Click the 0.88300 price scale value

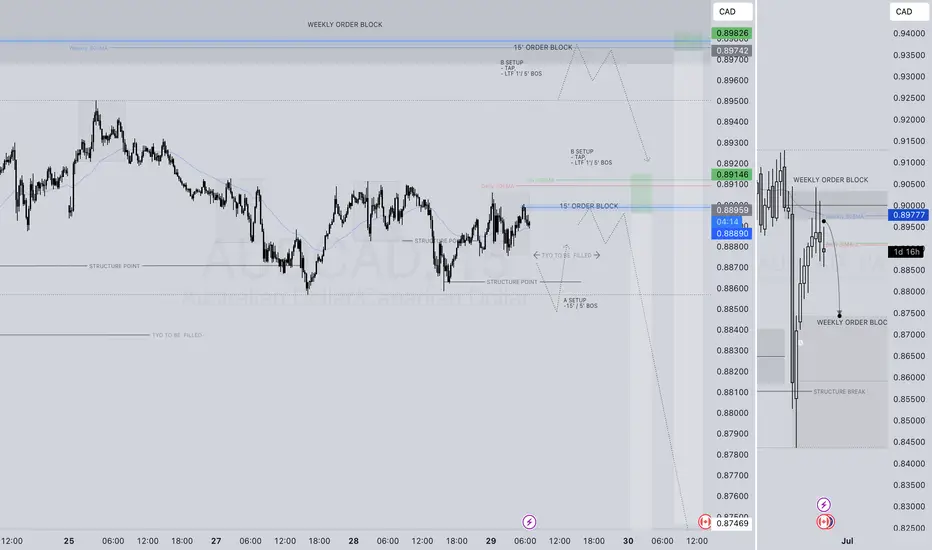coord(732,350)
